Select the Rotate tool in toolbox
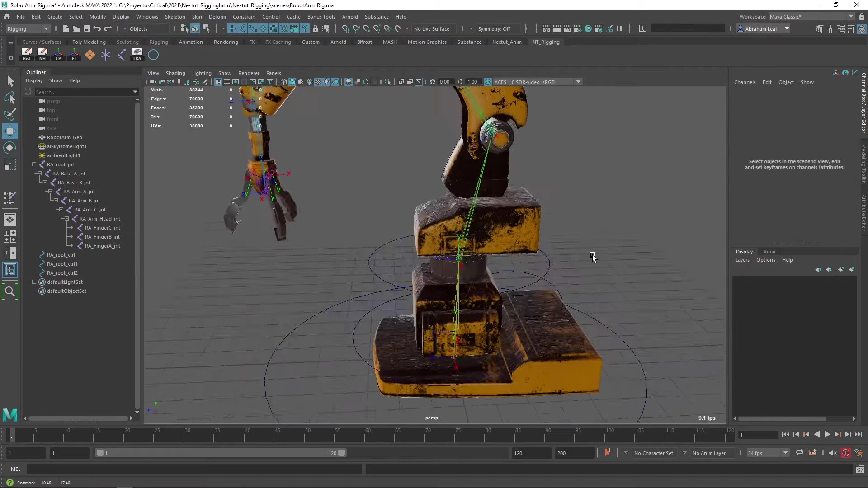This screenshot has height=488, width=868. click(x=10, y=148)
